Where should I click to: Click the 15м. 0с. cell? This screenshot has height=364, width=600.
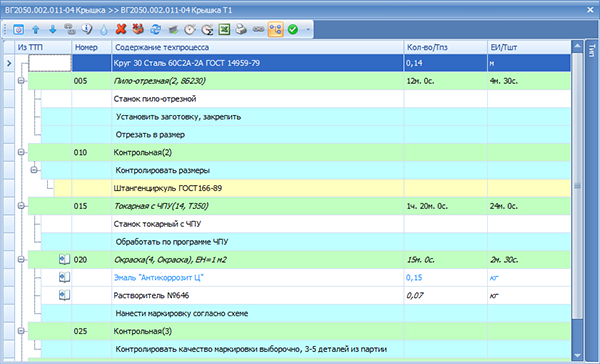point(445,260)
